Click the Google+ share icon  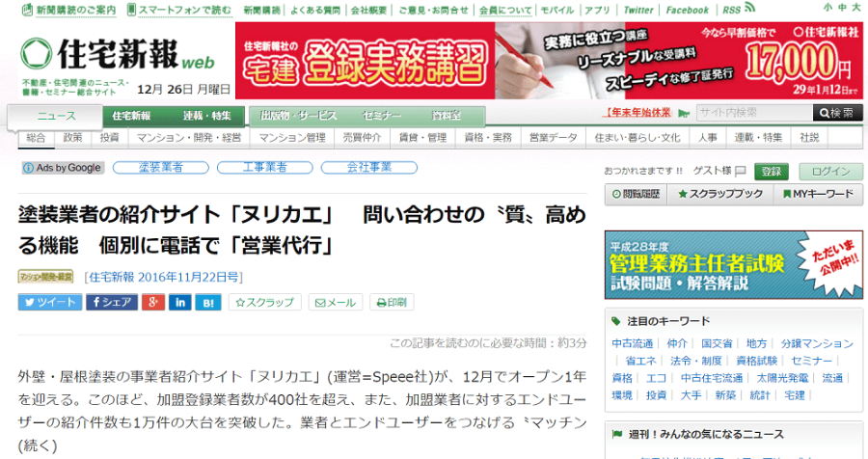coord(153,302)
